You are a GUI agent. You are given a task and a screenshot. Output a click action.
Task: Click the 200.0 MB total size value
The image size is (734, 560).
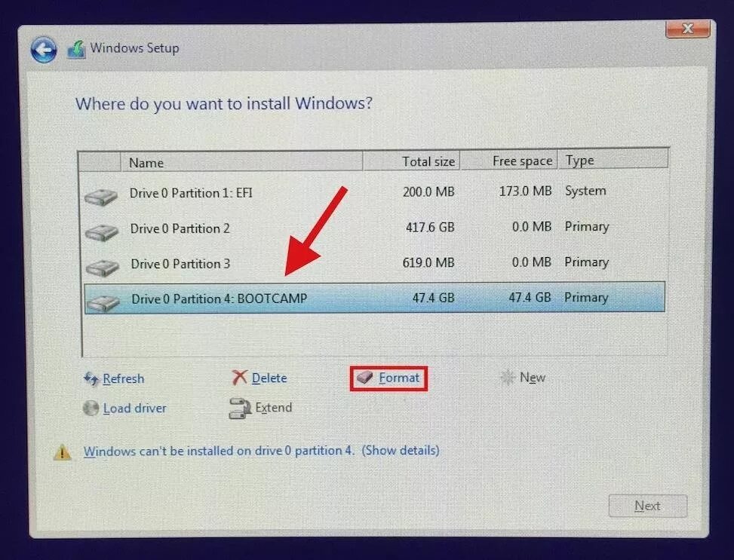click(x=428, y=191)
